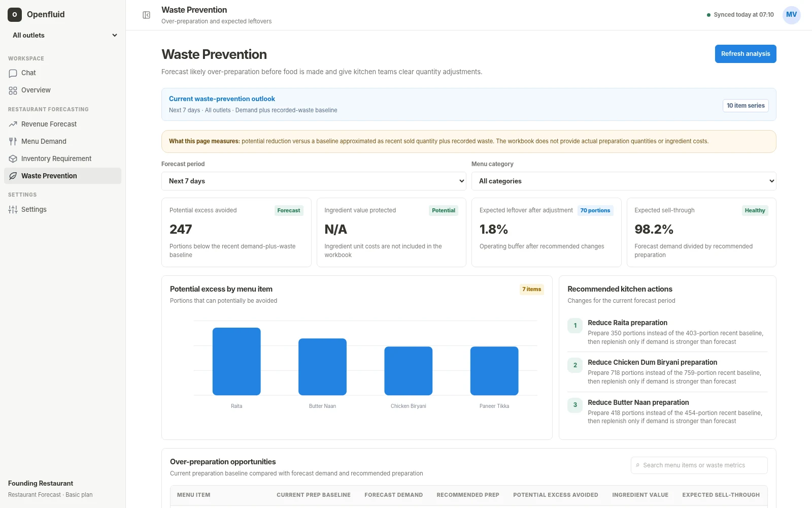
Task: Click the Menu Demand utensils icon
Action: [x=13, y=142]
